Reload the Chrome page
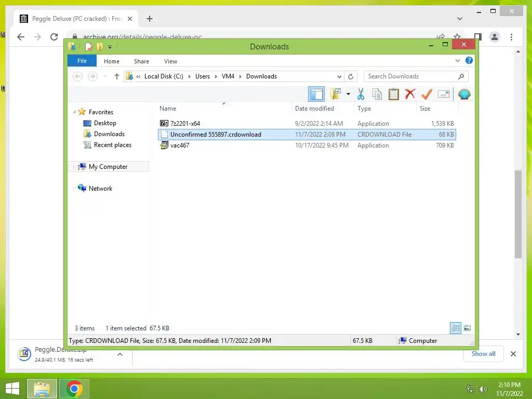532x399 pixels. coord(54,37)
